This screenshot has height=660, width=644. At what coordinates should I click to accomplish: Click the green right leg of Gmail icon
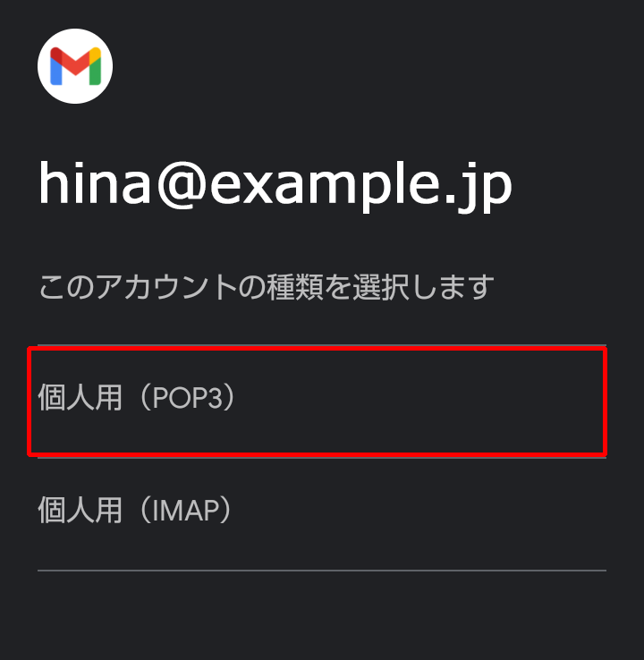[x=95, y=72]
